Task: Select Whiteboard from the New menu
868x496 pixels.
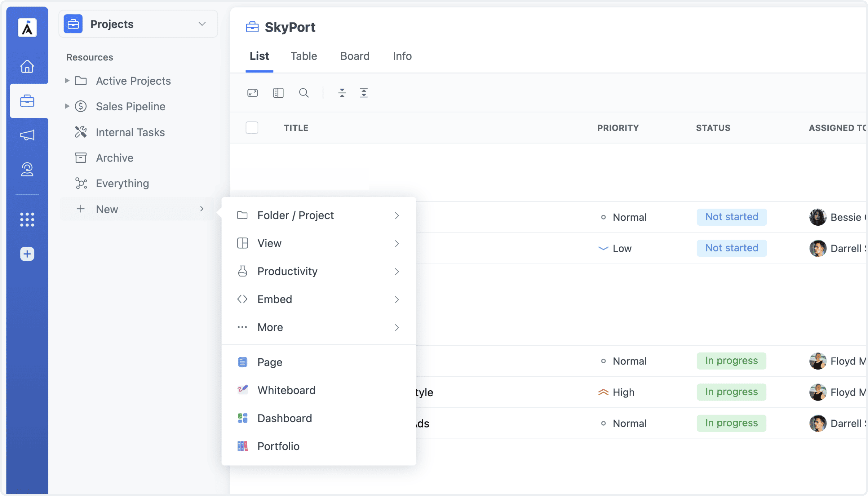Action: pyautogui.click(x=286, y=390)
